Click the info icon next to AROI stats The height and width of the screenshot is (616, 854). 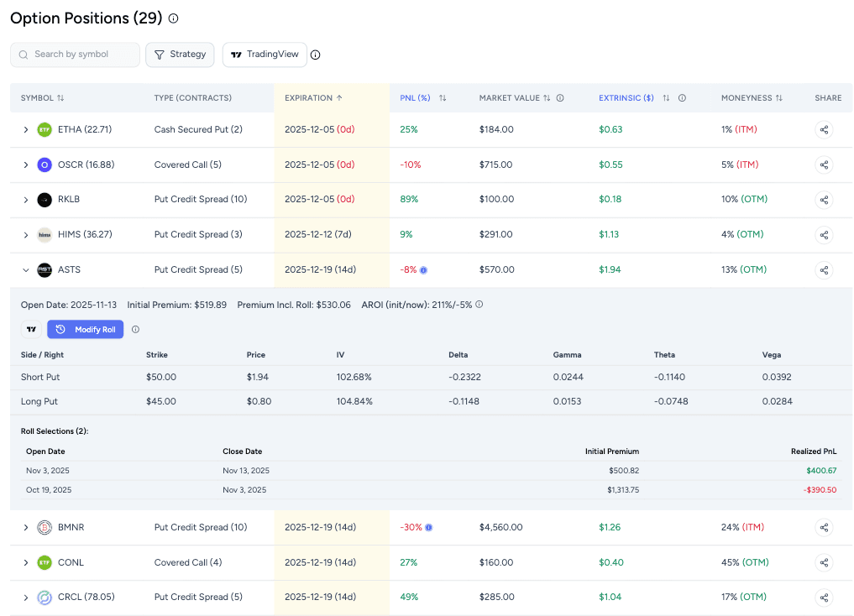click(x=479, y=305)
